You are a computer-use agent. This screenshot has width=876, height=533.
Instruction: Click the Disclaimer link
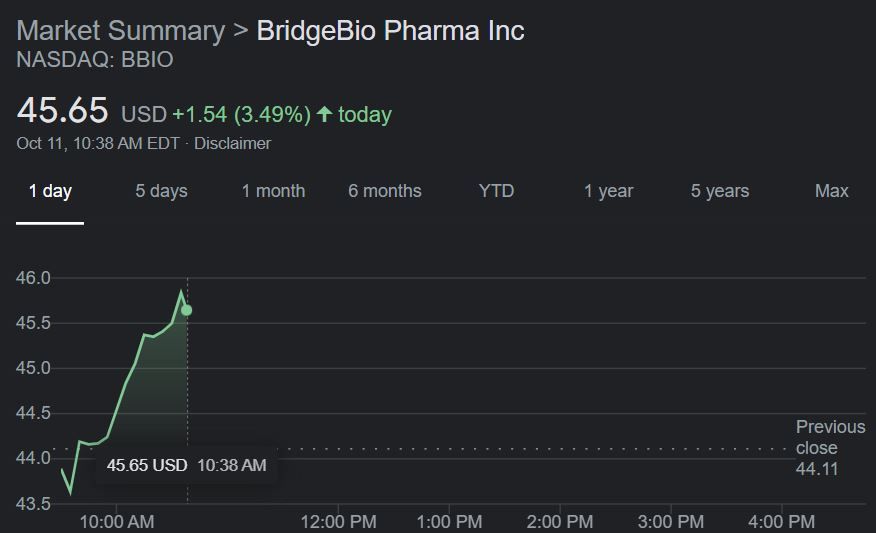point(232,143)
